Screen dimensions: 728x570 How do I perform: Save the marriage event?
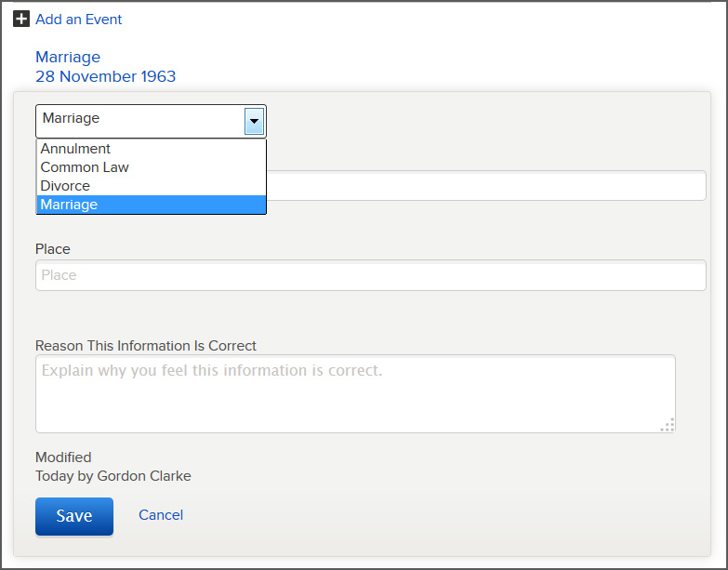click(x=74, y=516)
